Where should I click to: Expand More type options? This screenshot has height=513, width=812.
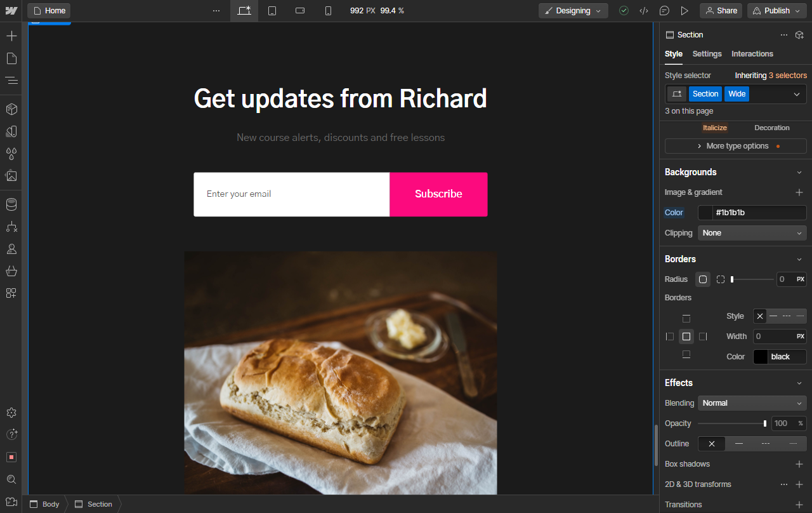(x=736, y=146)
